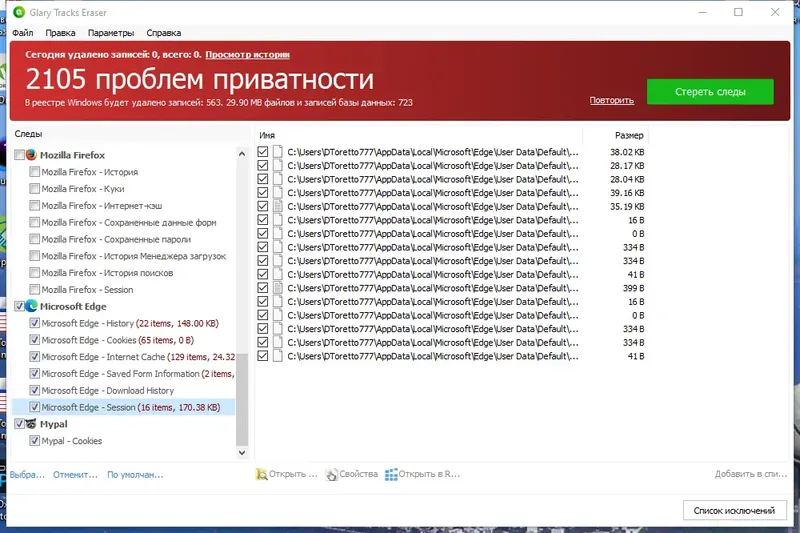Select Microsoft Edge - Session tree row
The image size is (800, 533).
(123, 407)
